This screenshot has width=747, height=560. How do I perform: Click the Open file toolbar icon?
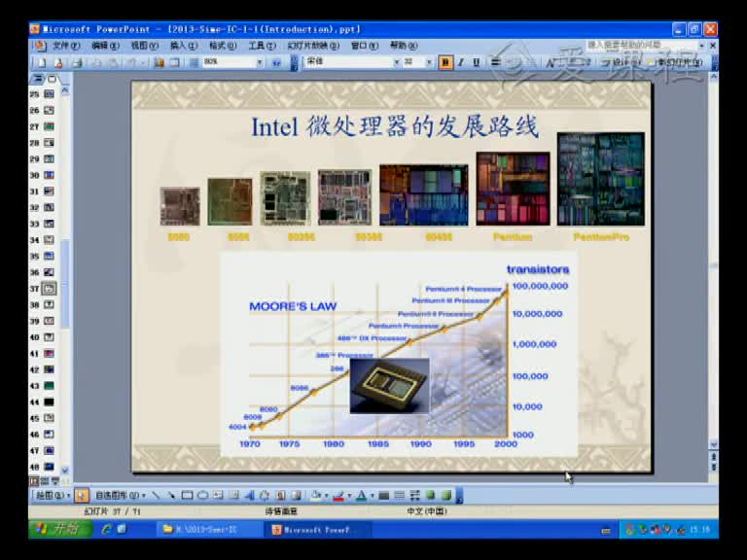point(59,62)
